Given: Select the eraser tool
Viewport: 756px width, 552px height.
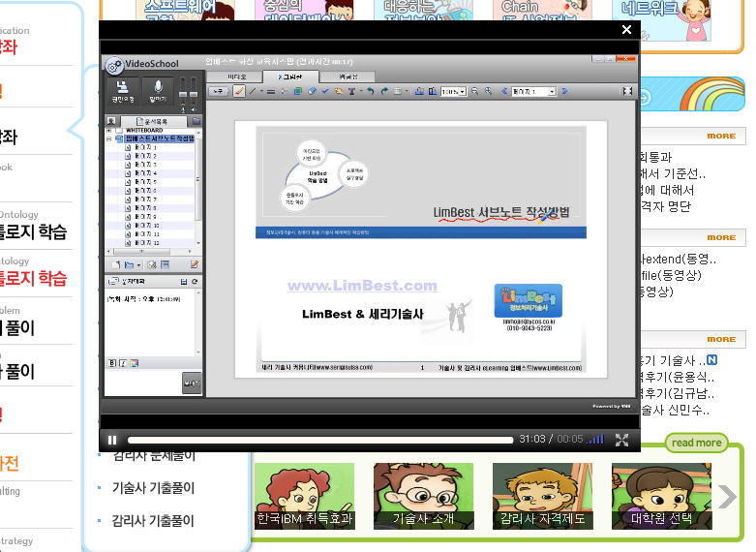Looking at the screenshot, I should pos(312,91).
